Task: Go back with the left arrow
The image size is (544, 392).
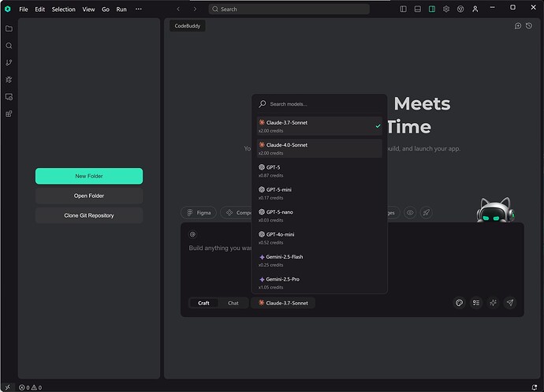Action: [x=178, y=9]
